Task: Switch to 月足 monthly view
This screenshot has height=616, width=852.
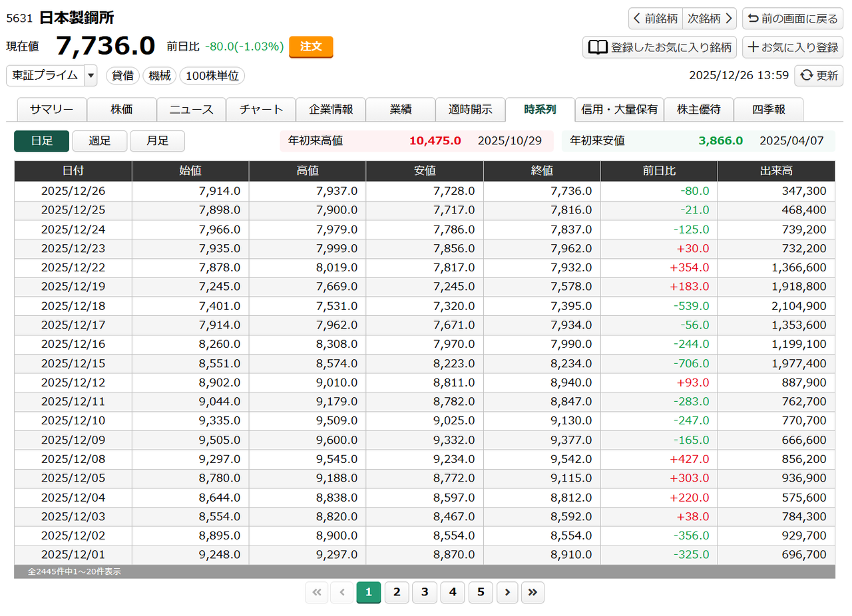Action: coord(157,141)
